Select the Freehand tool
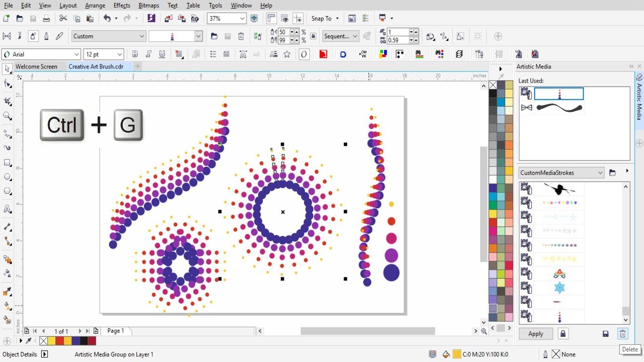The width and height of the screenshot is (644, 362). [x=8, y=134]
